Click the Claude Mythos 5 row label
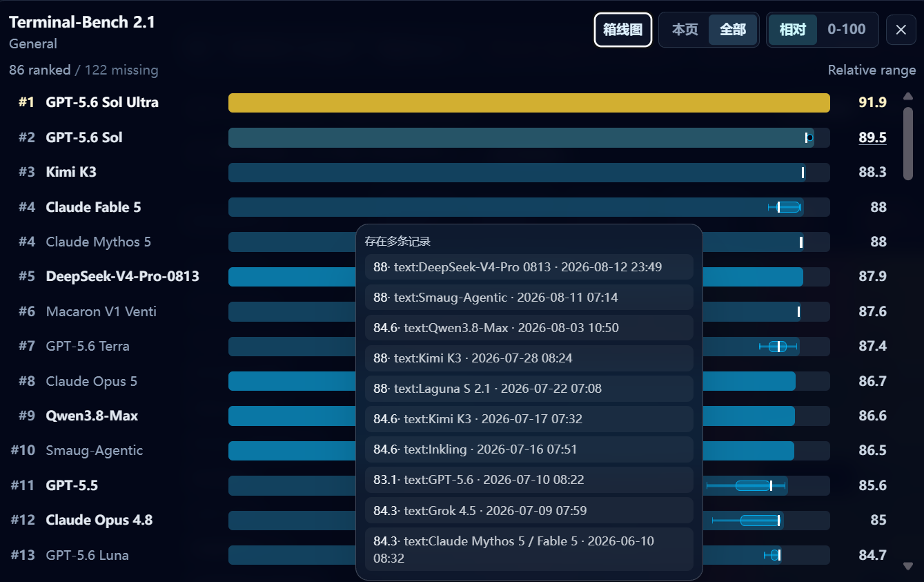Screen dimensions: 924x582 [99, 242]
